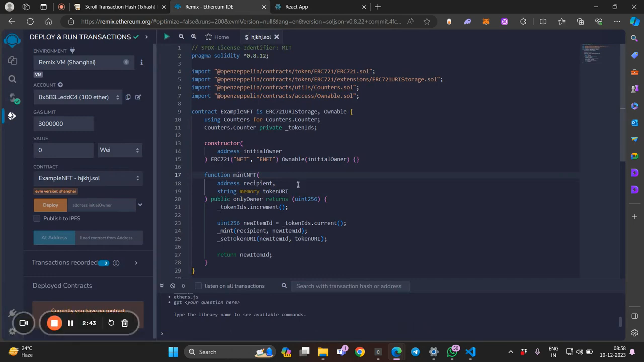
Task: Switch to Home editor tab
Action: point(217,37)
